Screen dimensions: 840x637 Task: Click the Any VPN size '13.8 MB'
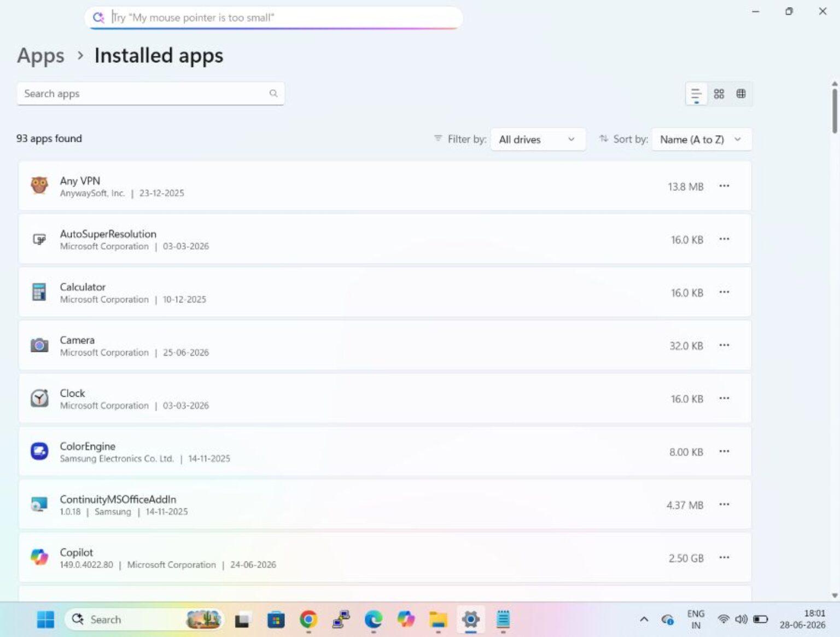(686, 187)
